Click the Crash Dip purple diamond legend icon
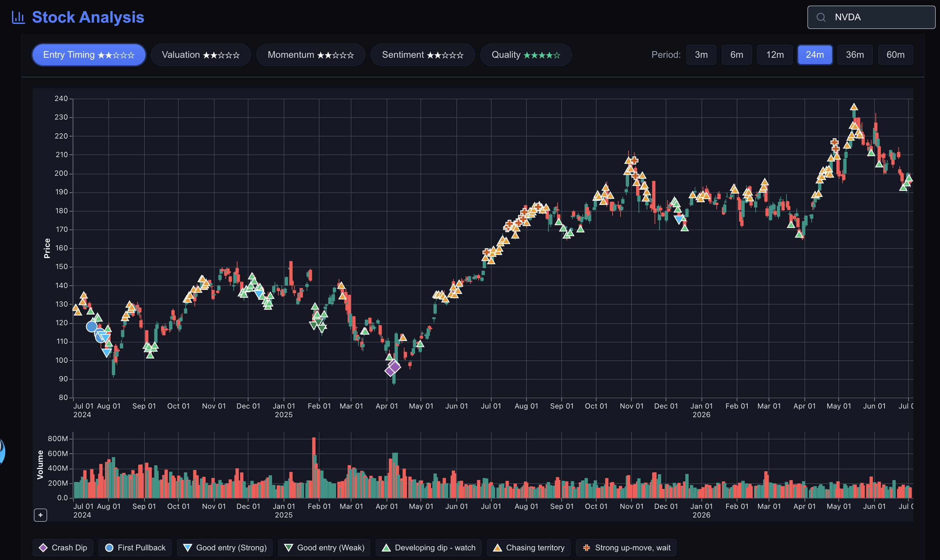The height and width of the screenshot is (560, 940). click(44, 548)
